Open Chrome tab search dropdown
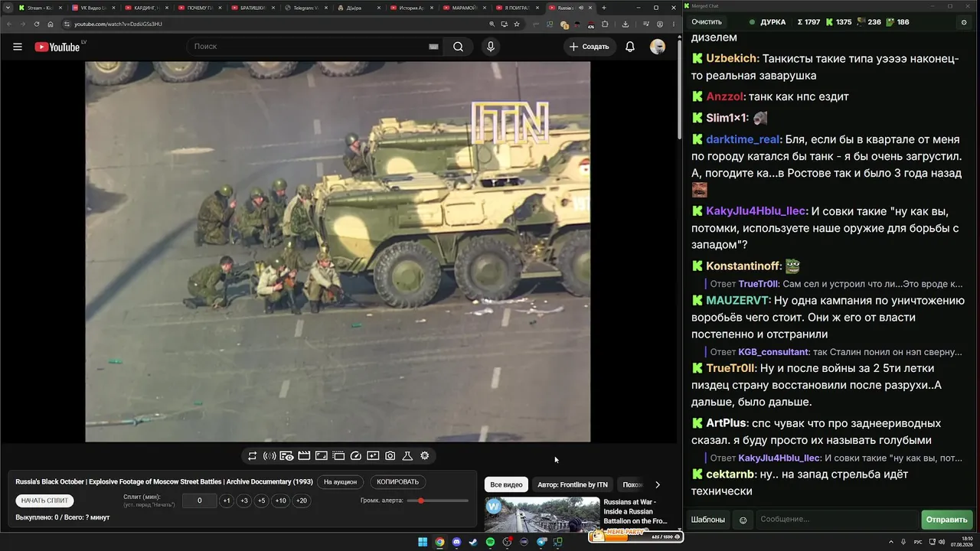Image resolution: width=980 pixels, height=551 pixels. click(7, 8)
